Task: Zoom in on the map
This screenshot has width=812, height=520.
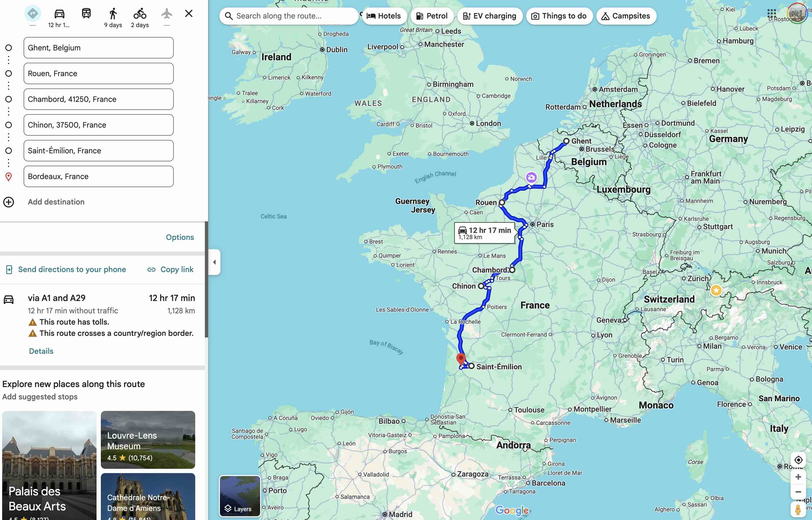Action: (798, 477)
